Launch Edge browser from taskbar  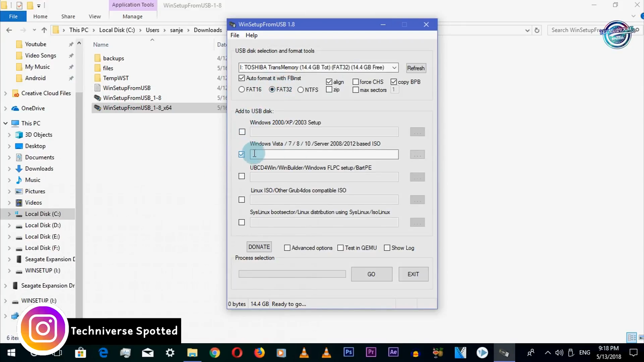pos(103,353)
